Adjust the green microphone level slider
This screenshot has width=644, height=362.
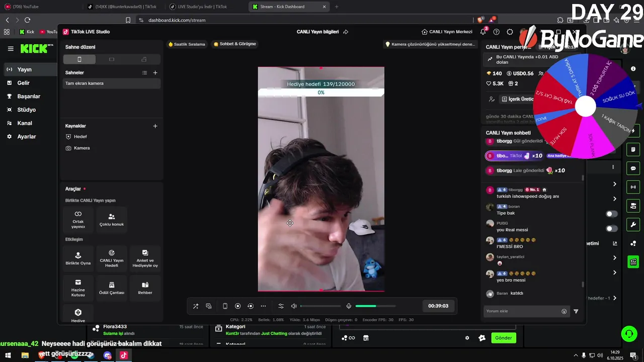pos(375,306)
